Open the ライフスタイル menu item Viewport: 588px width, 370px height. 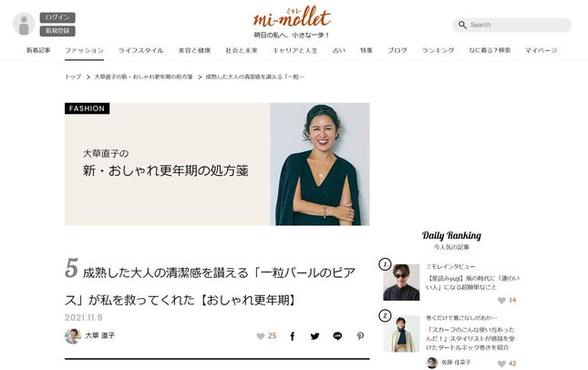[140, 50]
